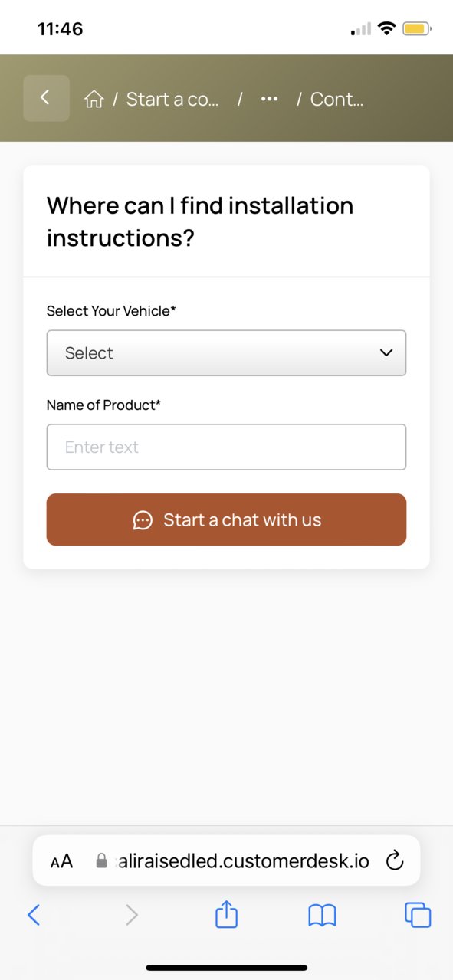Tap the back chevron in page header
Screen dimensions: 453x980
click(46, 98)
